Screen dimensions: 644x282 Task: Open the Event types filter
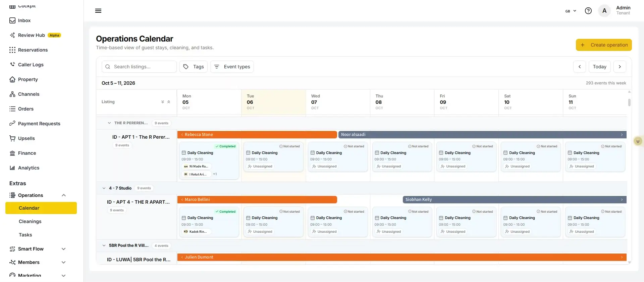(x=232, y=67)
